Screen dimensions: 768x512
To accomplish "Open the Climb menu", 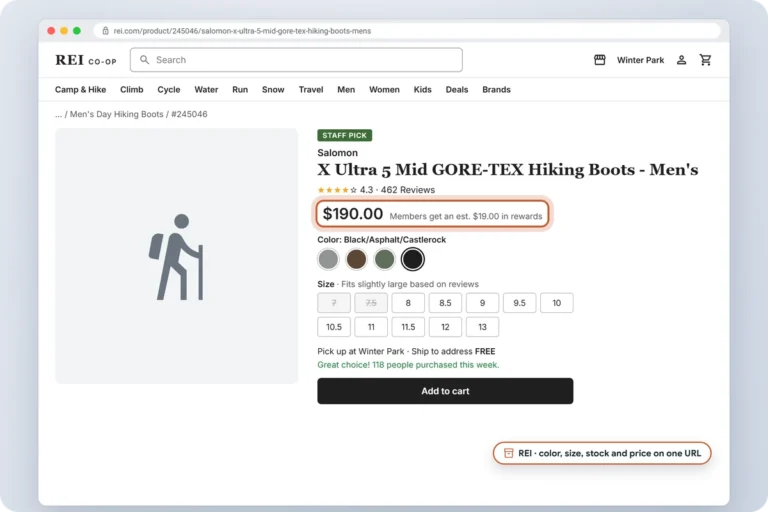I will coord(132,90).
